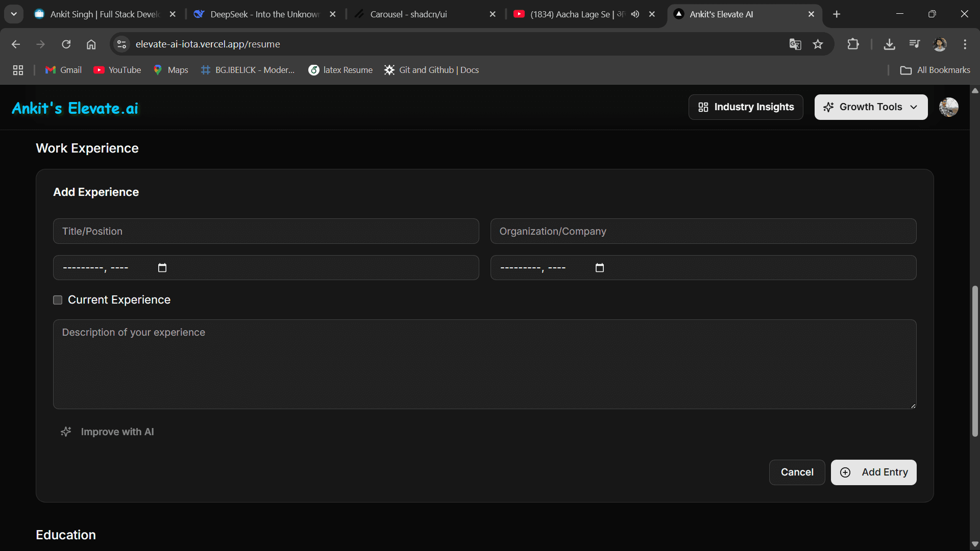Click the scrollbar up arrow
This screenshot has height=551, width=980.
(975, 91)
